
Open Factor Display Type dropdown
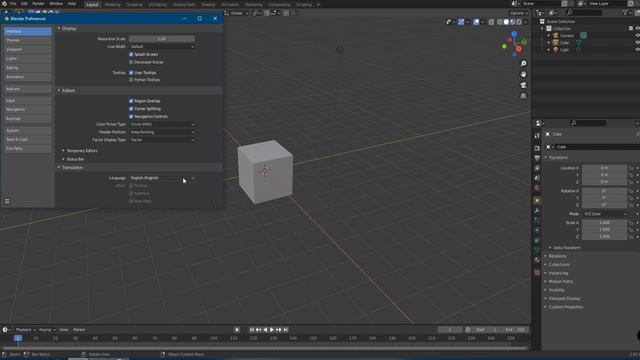[x=162, y=140]
